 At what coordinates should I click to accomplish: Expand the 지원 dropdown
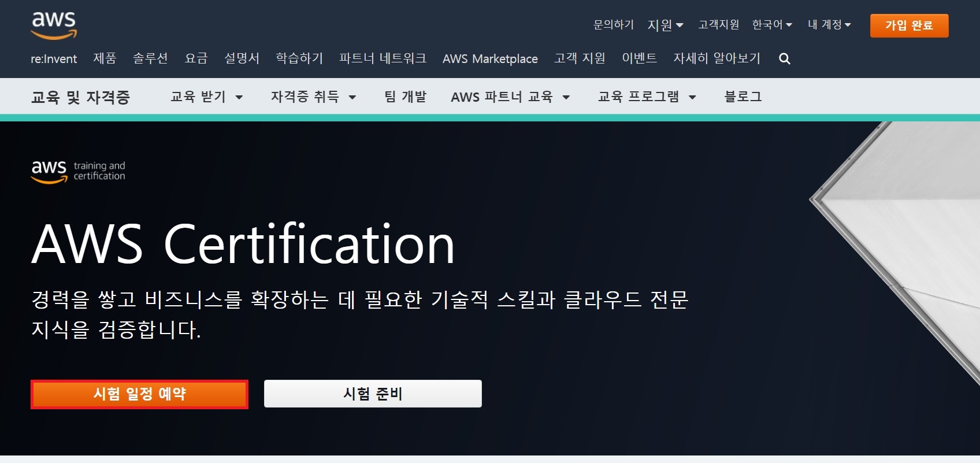tap(665, 25)
